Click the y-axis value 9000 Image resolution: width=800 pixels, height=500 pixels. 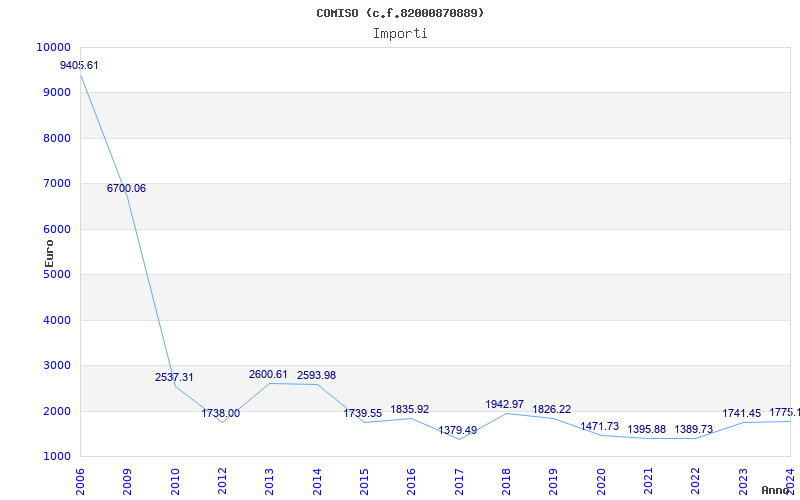(x=57, y=93)
